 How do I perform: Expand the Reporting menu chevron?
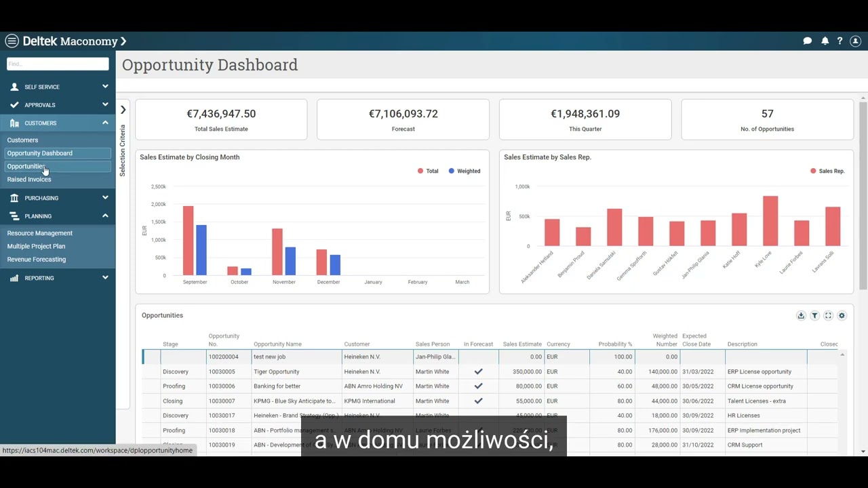(x=105, y=278)
